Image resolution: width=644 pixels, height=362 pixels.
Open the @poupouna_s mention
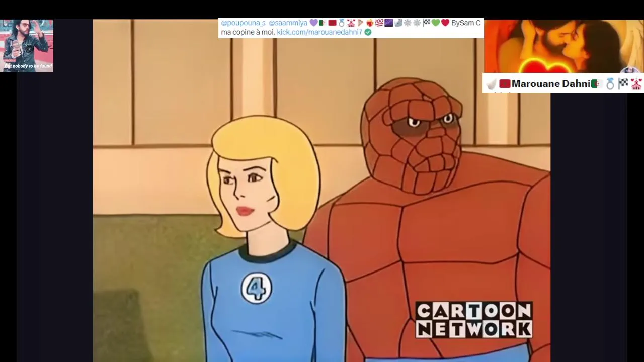(243, 23)
